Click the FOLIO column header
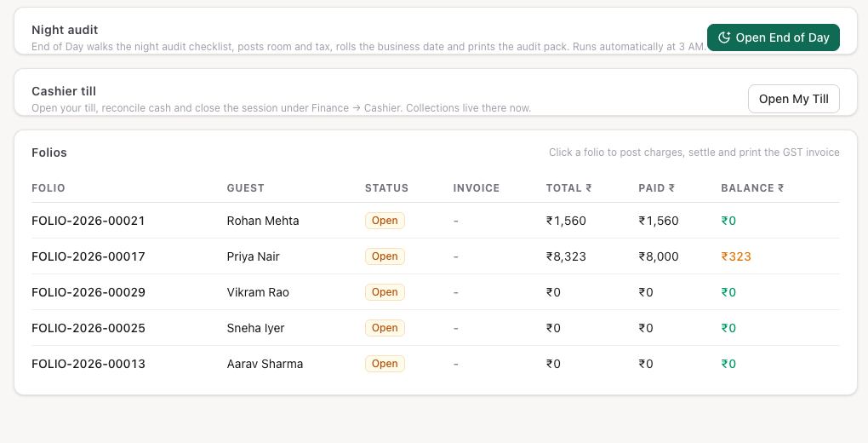This screenshot has height=443, width=868. pos(49,188)
